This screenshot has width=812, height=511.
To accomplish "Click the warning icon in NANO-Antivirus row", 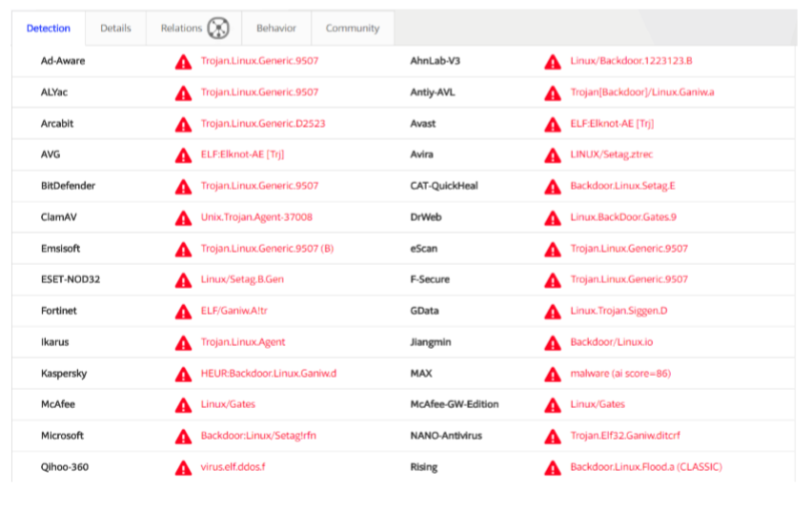I will coord(553,437).
